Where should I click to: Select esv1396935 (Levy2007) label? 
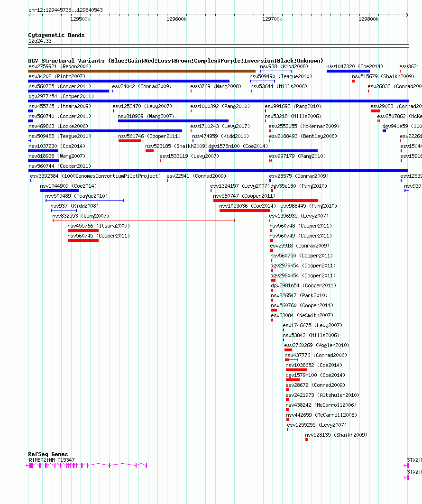point(299,216)
